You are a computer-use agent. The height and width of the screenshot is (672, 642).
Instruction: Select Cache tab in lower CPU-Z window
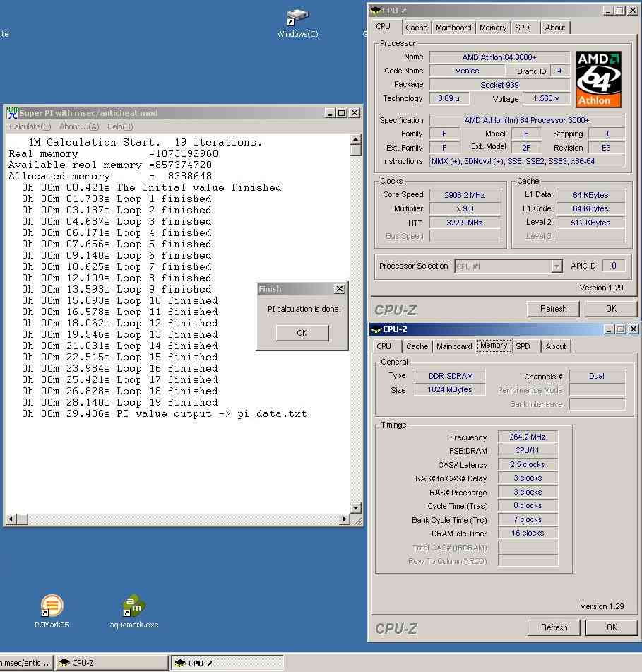coord(417,346)
